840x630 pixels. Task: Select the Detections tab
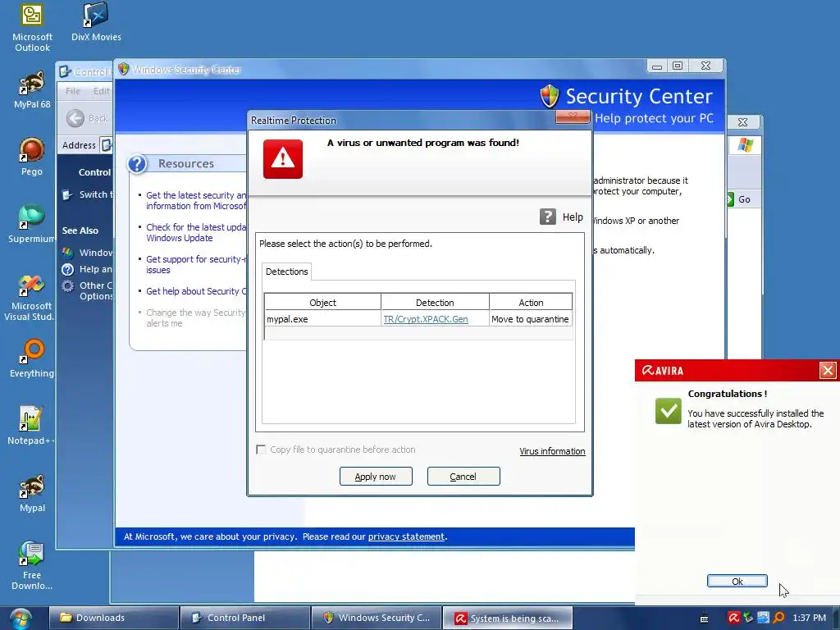click(x=286, y=272)
